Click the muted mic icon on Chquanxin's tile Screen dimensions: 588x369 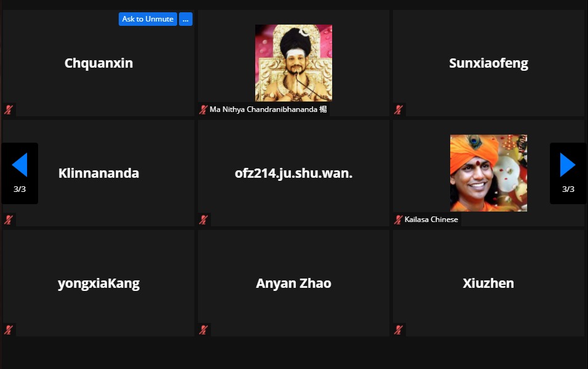tap(9, 110)
